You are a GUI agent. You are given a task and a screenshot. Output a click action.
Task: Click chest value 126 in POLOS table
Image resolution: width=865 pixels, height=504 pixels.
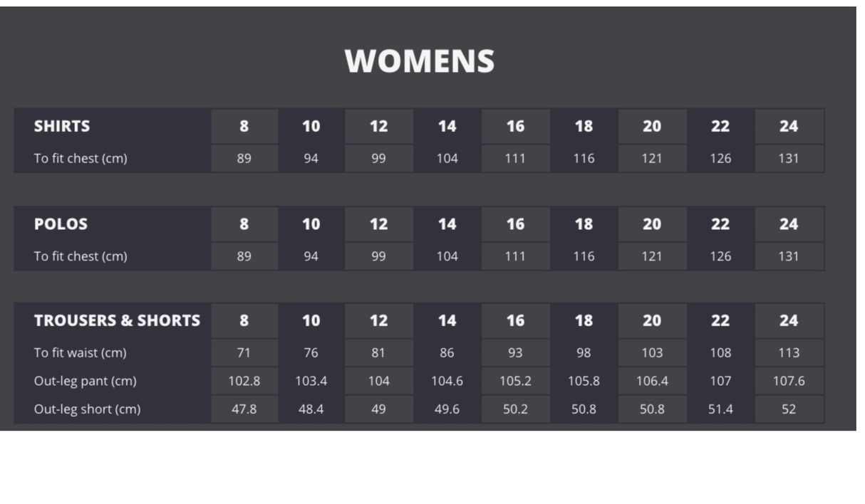(720, 256)
